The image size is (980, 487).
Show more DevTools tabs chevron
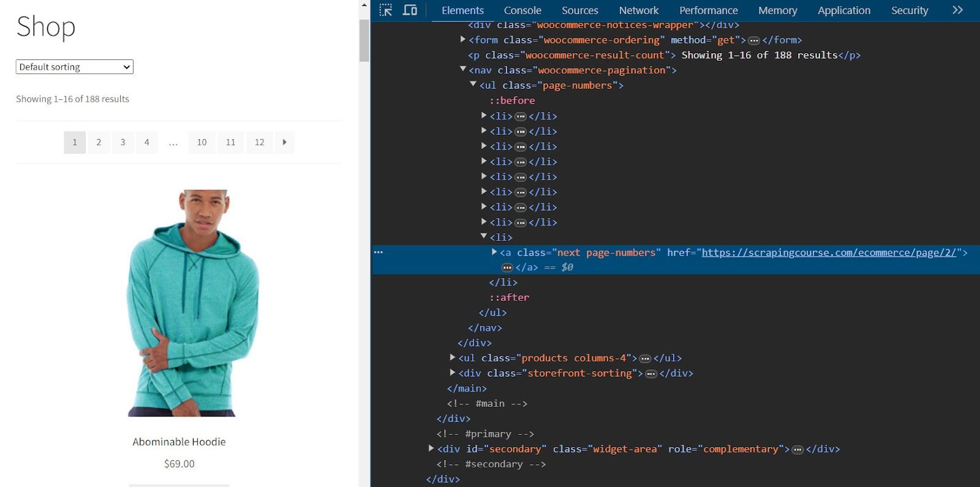[957, 10]
